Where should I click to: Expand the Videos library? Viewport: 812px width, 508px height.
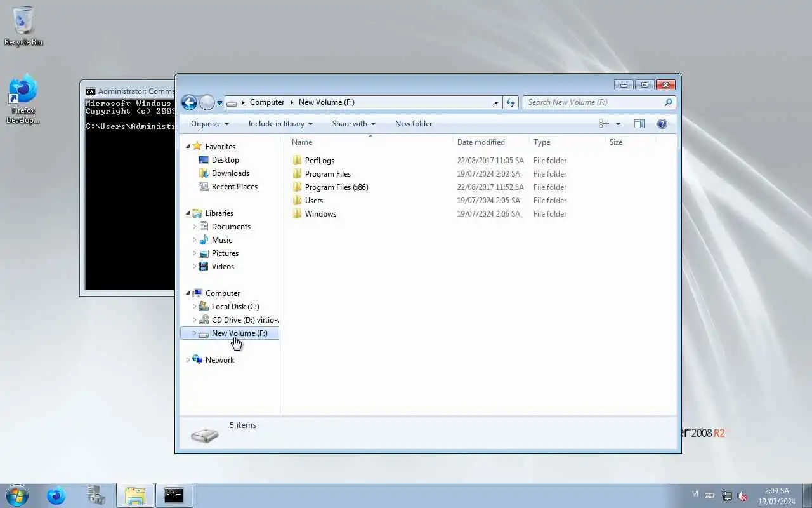click(x=194, y=267)
